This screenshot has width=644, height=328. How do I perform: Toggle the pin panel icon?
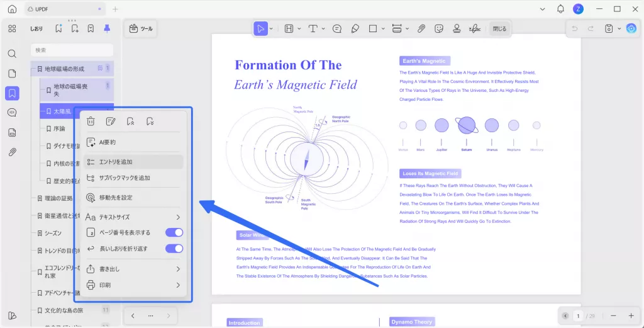coord(107,28)
